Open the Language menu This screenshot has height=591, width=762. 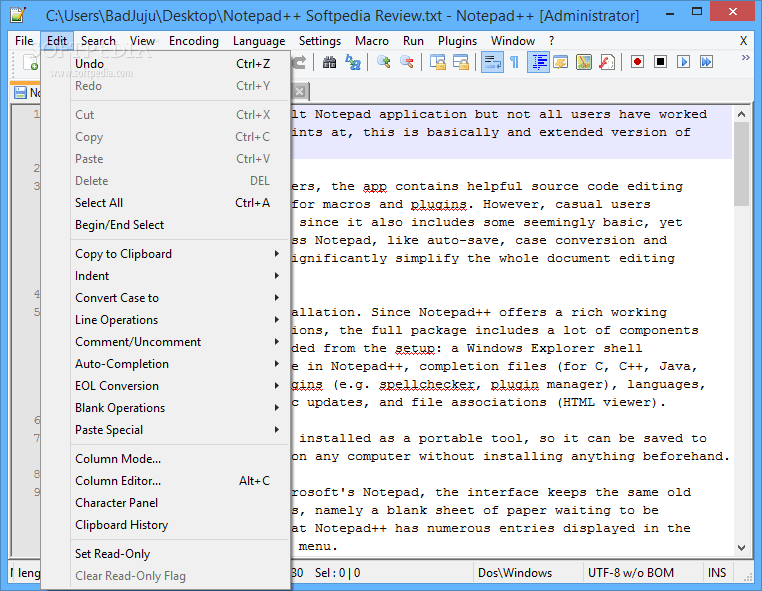[259, 41]
